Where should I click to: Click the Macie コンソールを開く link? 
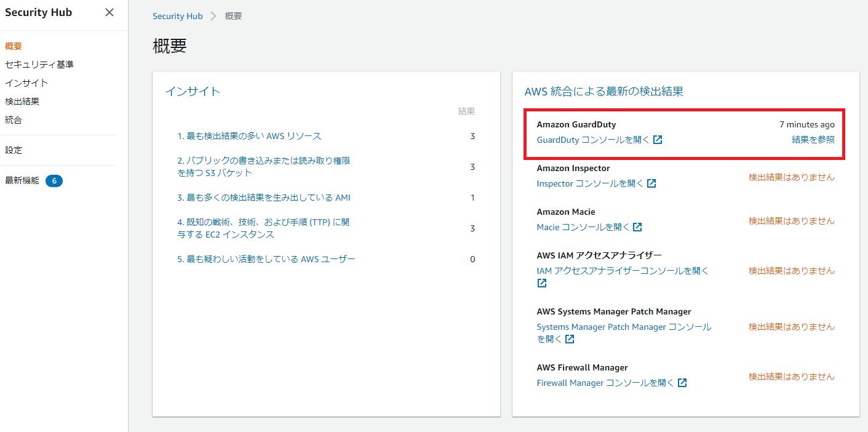coord(583,227)
